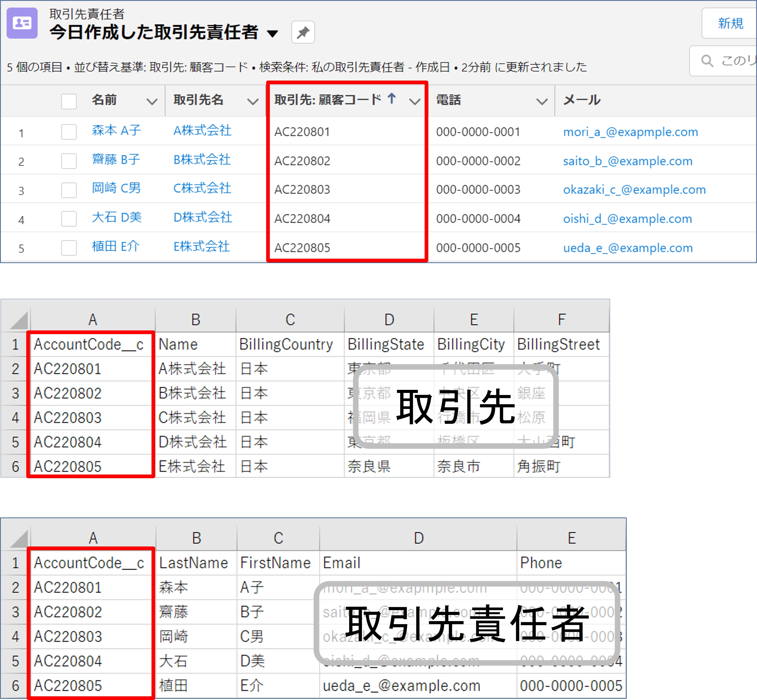
Task: Check the row for 森本 A子
Action: (69, 131)
